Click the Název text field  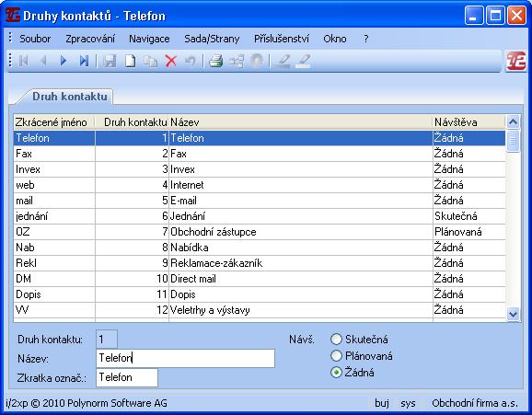(185, 358)
